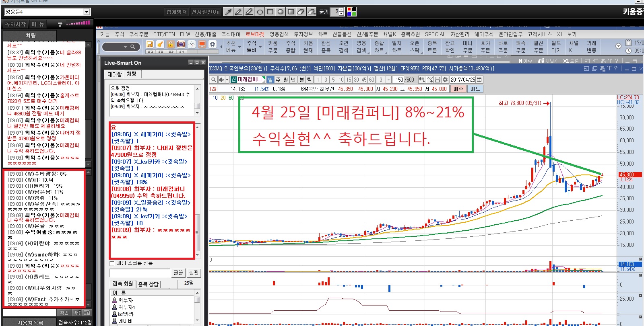Increase pen thickness with up stepper
Image resolution: width=644 pixels, height=326 pixels.
click(x=342, y=10)
